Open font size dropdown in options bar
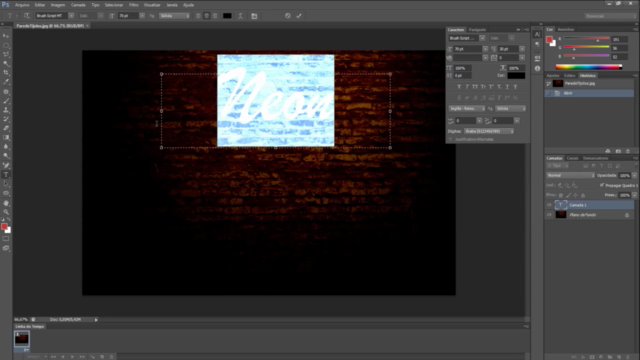Viewport: 640px width, 360px height. [142, 16]
